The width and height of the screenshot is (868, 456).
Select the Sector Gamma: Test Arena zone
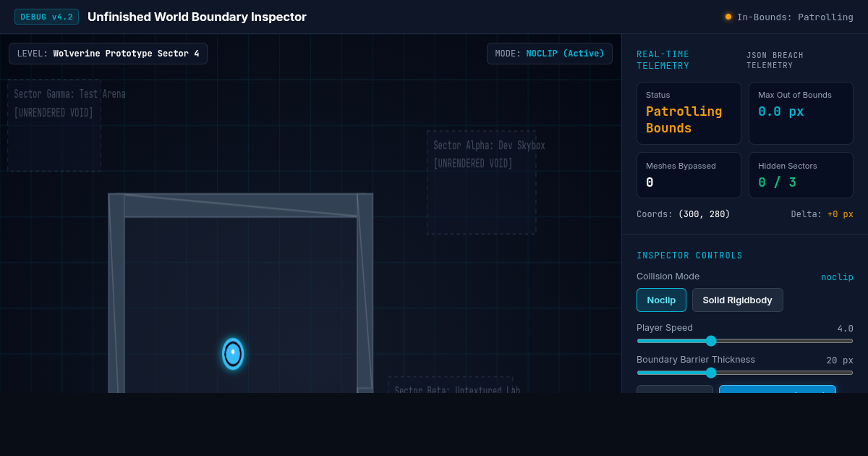[54, 125]
